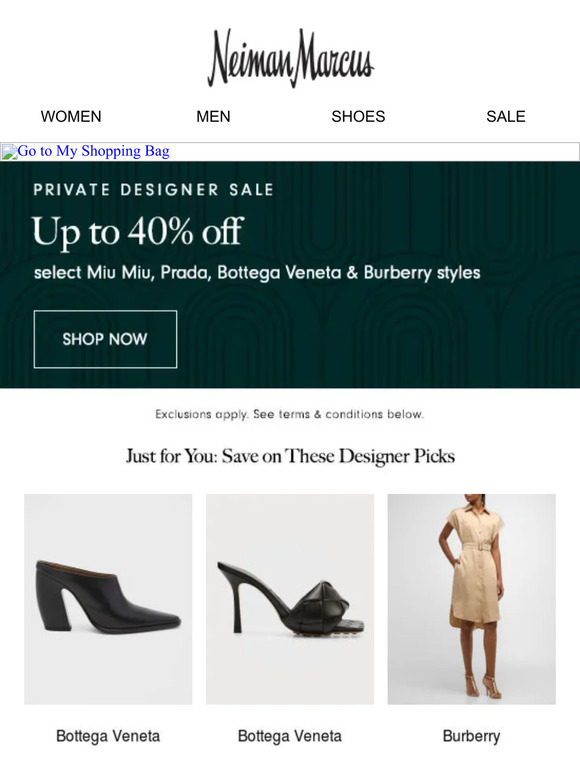Click the Miu Miu, Prada brand list text
The height and width of the screenshot is (774, 580).
click(257, 273)
